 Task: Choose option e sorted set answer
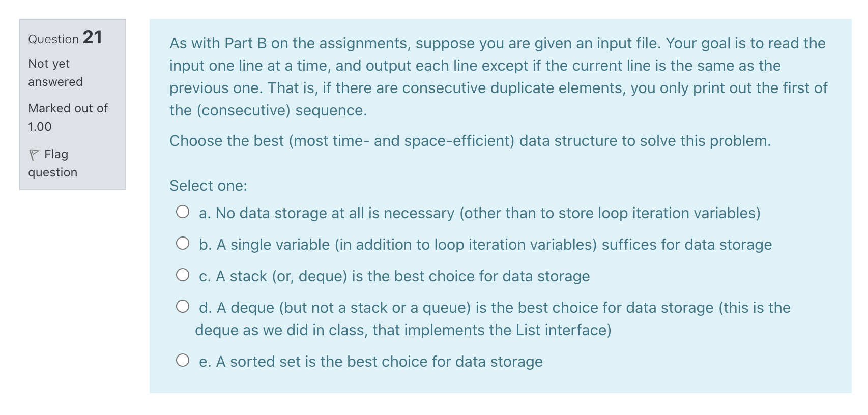pos(183,360)
